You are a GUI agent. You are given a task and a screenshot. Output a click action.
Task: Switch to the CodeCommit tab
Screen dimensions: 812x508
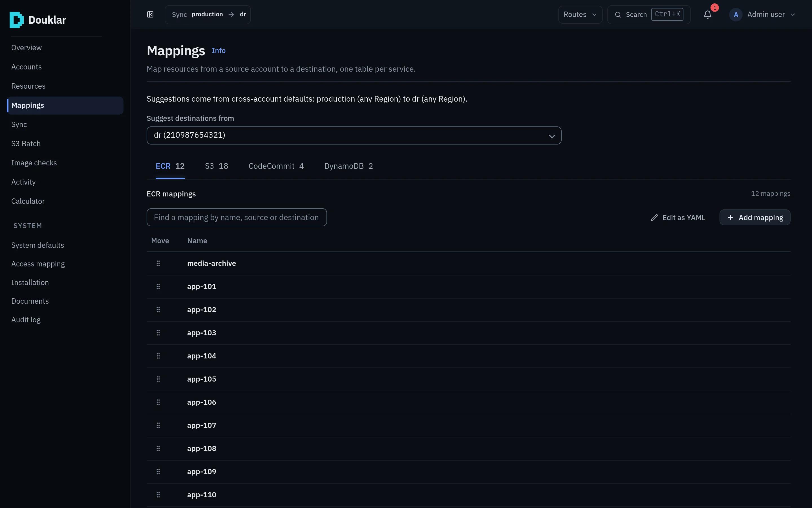pos(276,166)
